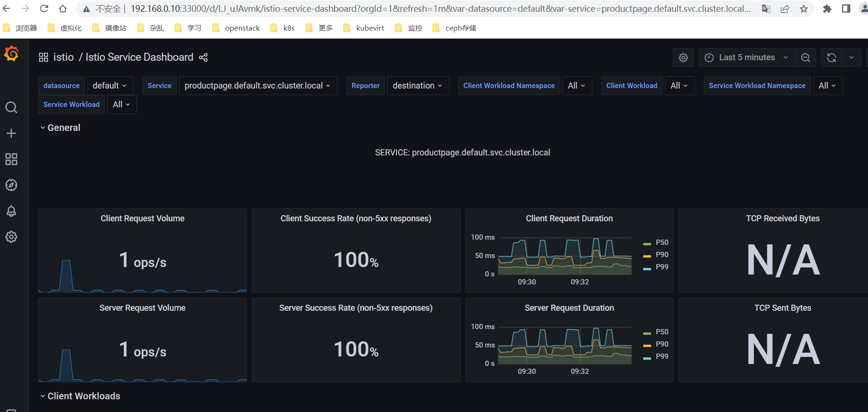Open the Last 5 minutes time picker
The width and height of the screenshot is (868, 412).
tap(746, 57)
